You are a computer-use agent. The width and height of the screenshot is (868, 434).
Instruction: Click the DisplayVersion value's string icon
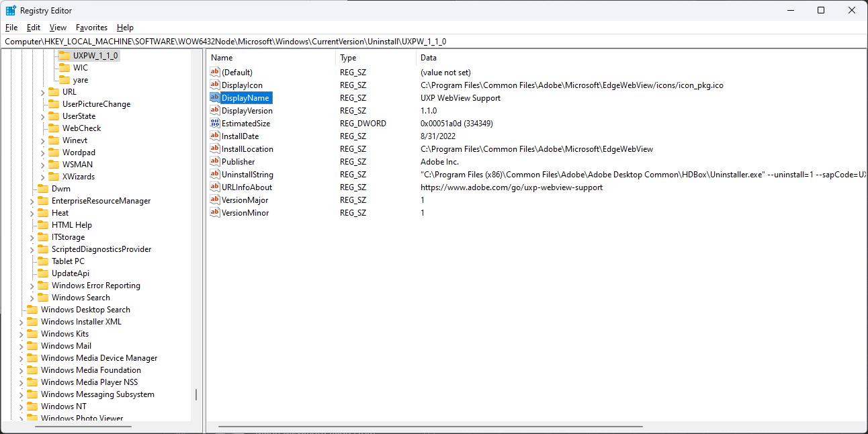[215, 110]
